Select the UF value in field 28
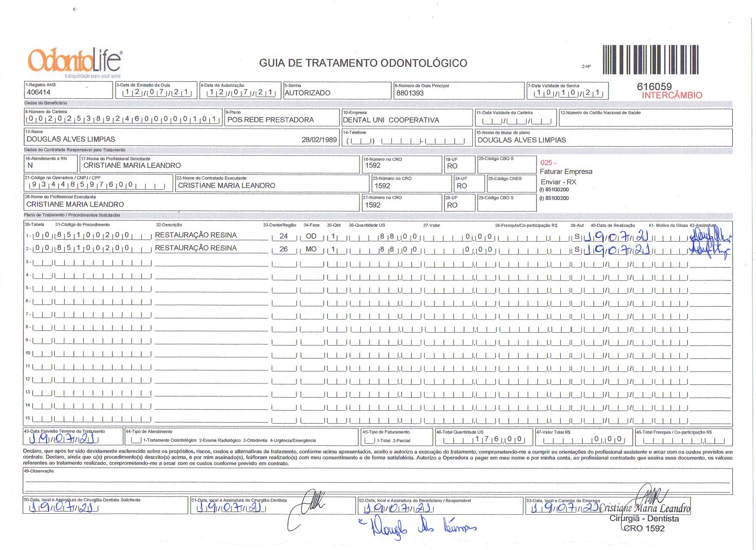The height and width of the screenshot is (550, 756). tap(452, 205)
